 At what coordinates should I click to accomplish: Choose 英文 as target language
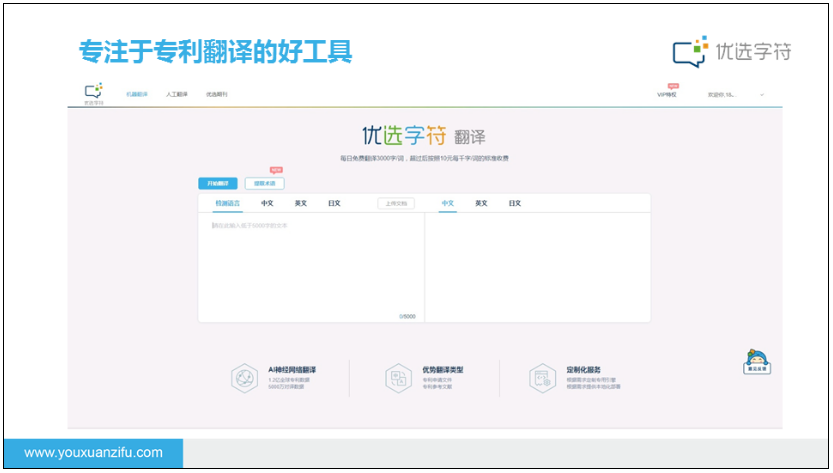click(x=481, y=203)
